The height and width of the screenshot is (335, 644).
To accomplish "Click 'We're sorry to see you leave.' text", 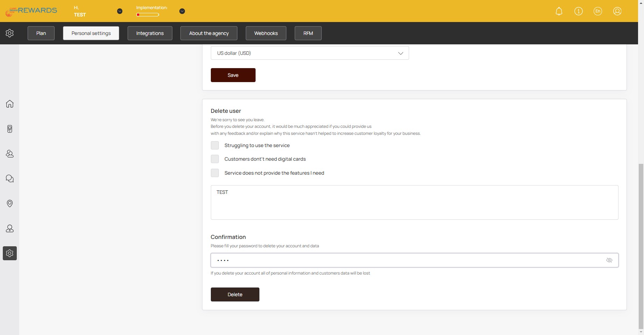I will click(237, 120).
